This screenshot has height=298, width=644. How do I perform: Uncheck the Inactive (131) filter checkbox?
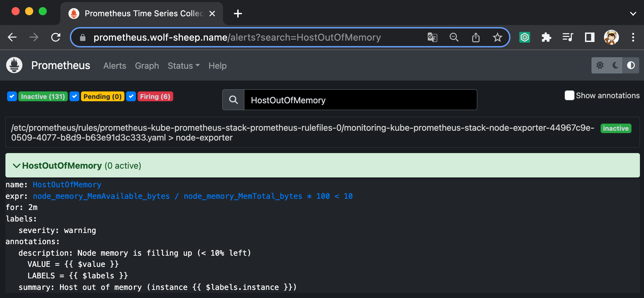click(12, 97)
